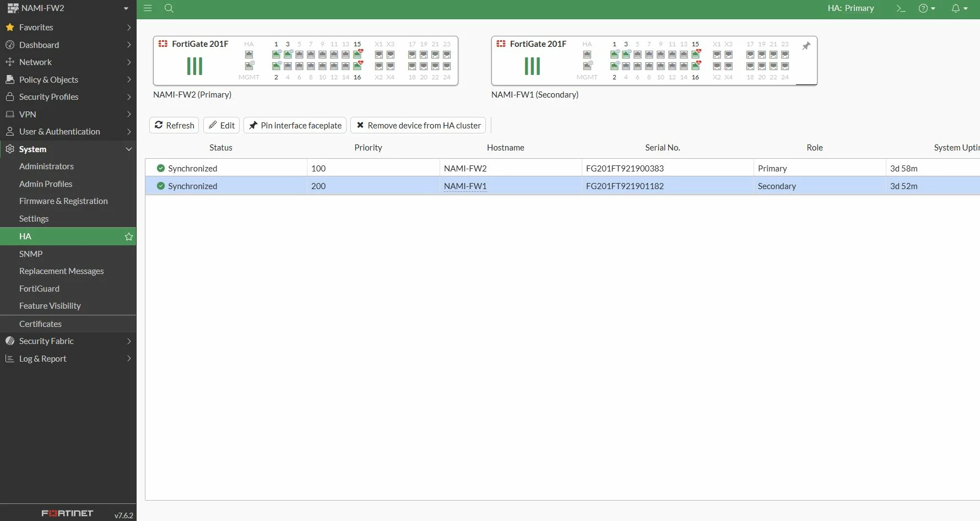This screenshot has height=521, width=980.
Task: Click the MGMT port on the NAMI-FW1 Secondary faceplate
Action: click(x=587, y=66)
